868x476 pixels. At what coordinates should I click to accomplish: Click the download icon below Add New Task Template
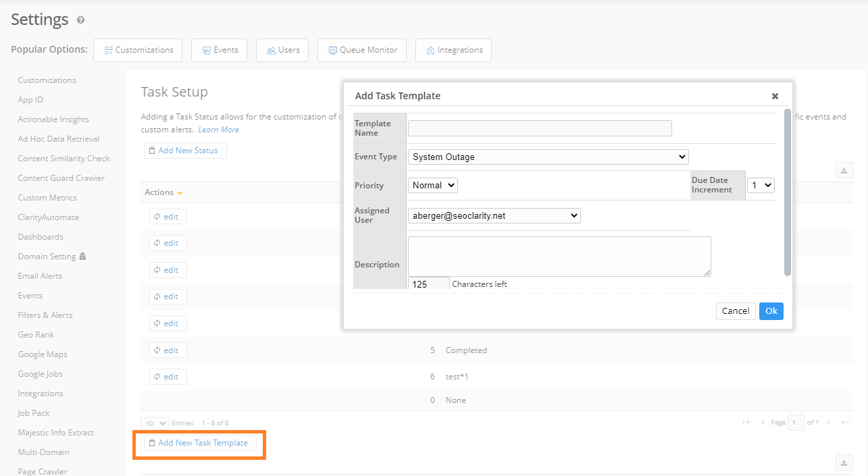tap(844, 462)
